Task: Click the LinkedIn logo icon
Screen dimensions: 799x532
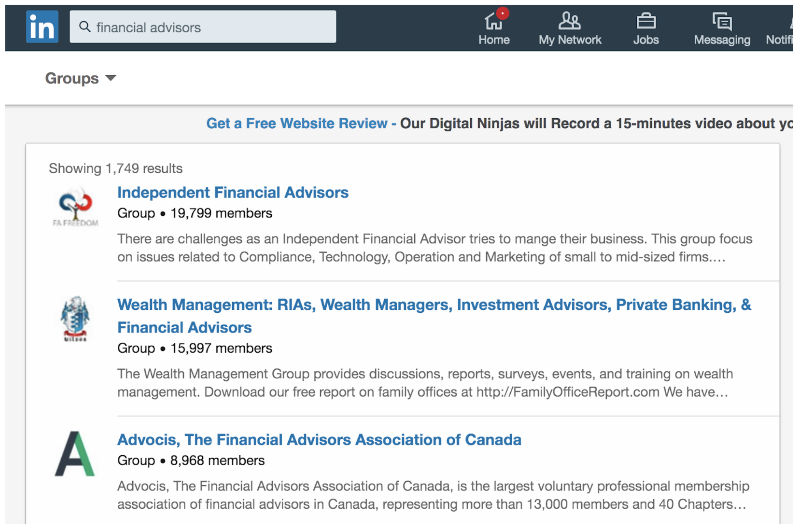Action: [42, 27]
